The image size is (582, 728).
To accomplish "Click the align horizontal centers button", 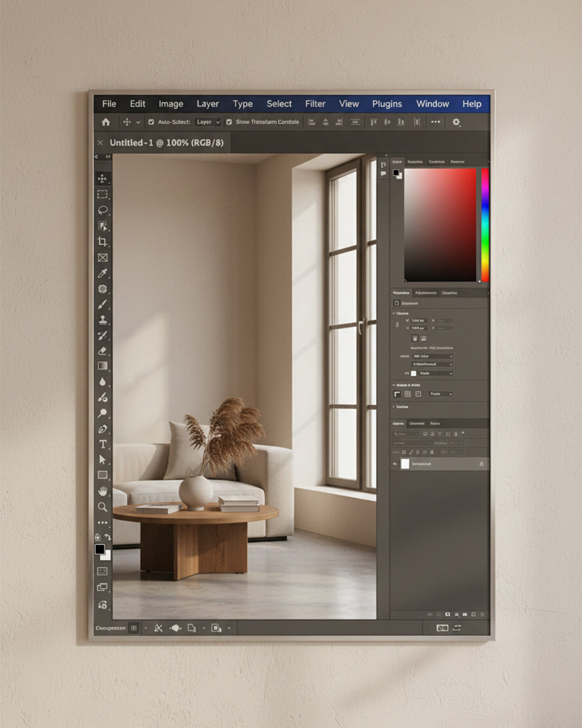I will (324, 122).
